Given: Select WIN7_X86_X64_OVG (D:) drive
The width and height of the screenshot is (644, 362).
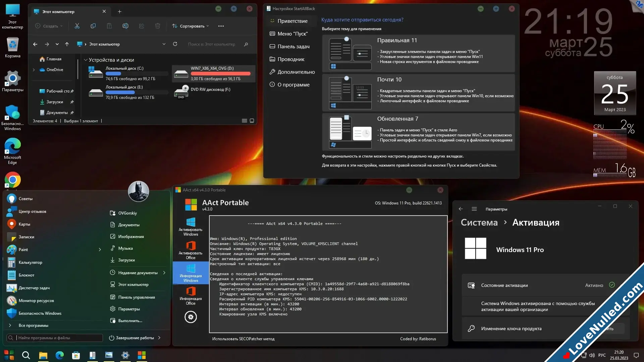Looking at the screenshot, I should click(x=214, y=73).
